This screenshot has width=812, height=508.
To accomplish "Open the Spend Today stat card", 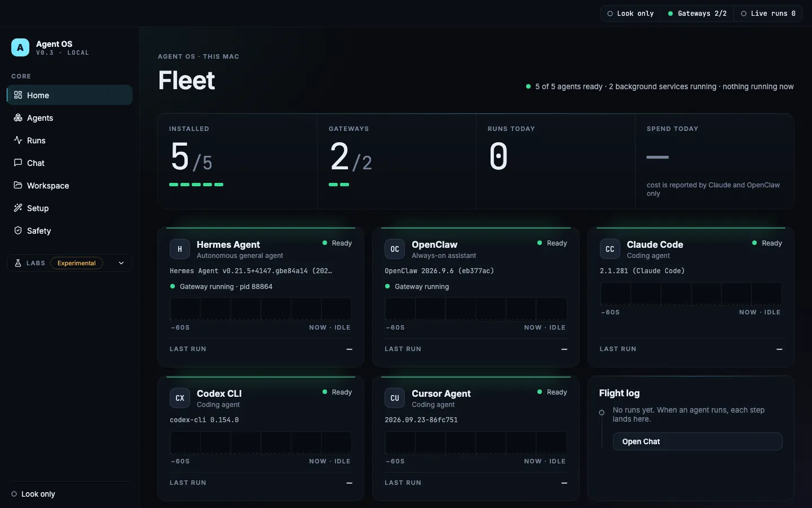I will 714,161.
